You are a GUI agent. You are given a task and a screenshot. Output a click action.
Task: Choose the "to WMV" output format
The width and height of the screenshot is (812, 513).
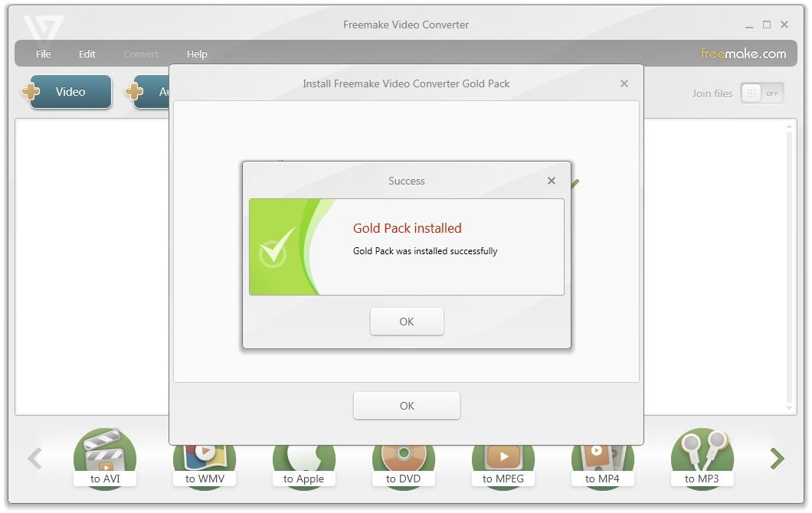click(x=205, y=459)
